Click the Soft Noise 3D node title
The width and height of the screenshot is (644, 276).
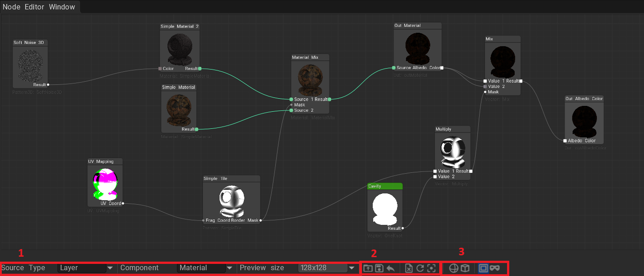(x=30, y=43)
